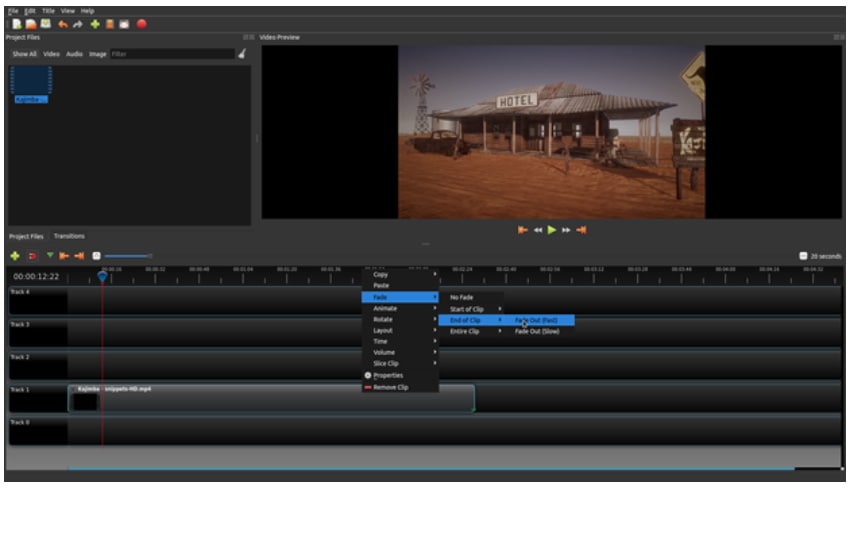Expand the Slice Clip submenu
The image size is (852, 538).
[x=400, y=363]
